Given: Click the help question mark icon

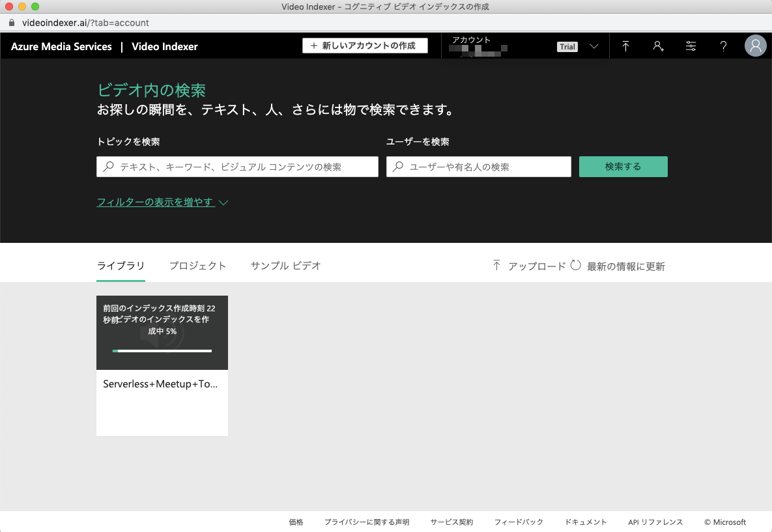Looking at the screenshot, I should point(723,46).
